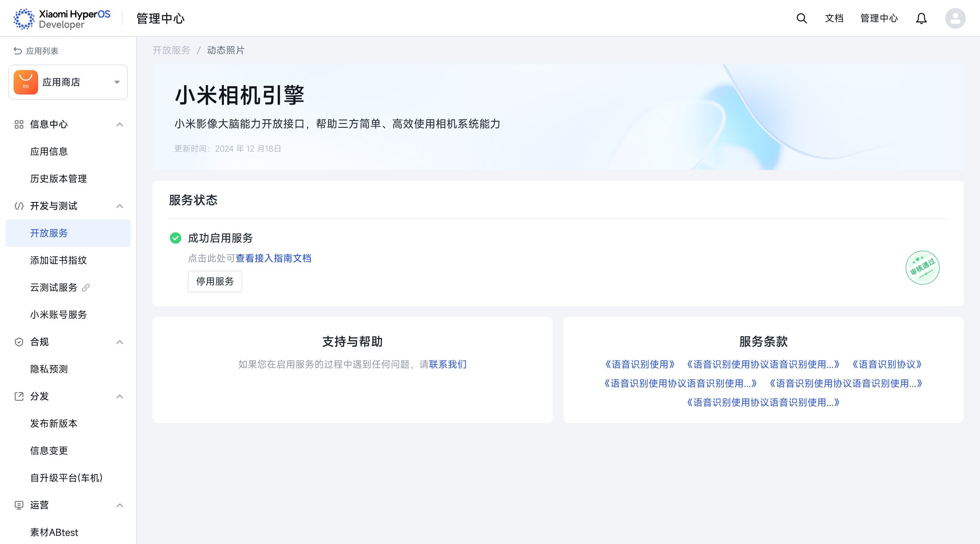The image size is (980, 544).
Task: Click the 联系我们 link
Action: click(x=448, y=364)
